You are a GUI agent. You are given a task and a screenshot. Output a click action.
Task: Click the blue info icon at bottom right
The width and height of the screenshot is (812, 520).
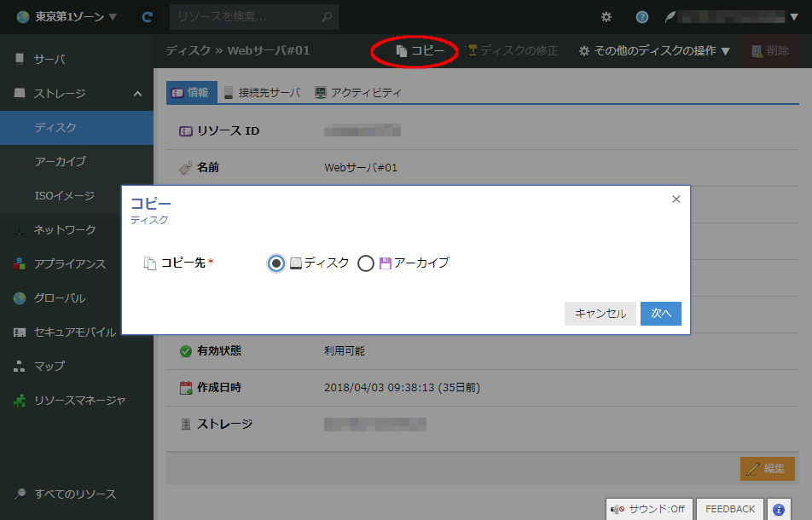(778, 509)
